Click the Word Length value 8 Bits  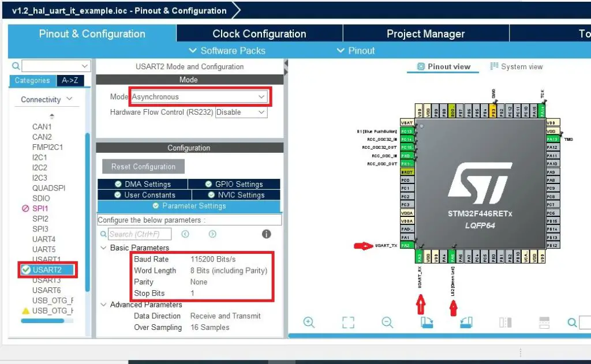coord(229,271)
